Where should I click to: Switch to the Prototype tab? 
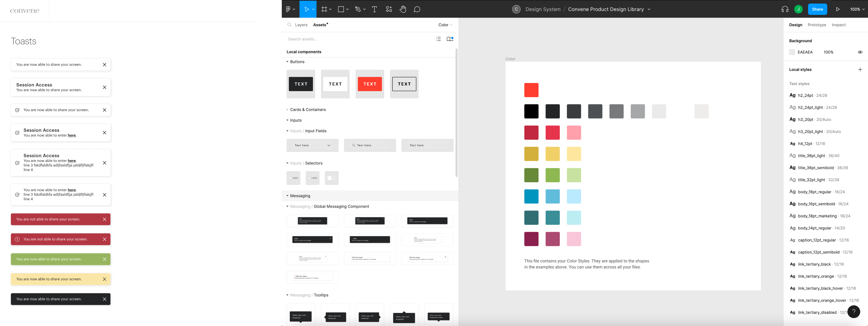point(817,25)
